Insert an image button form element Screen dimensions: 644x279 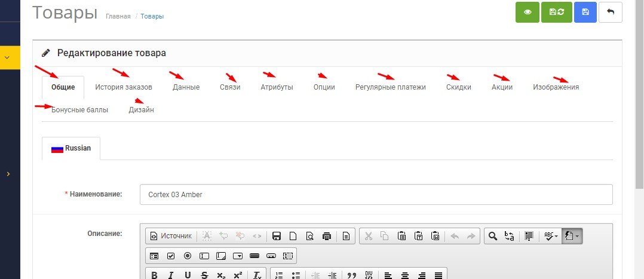pyautogui.click(x=271, y=256)
